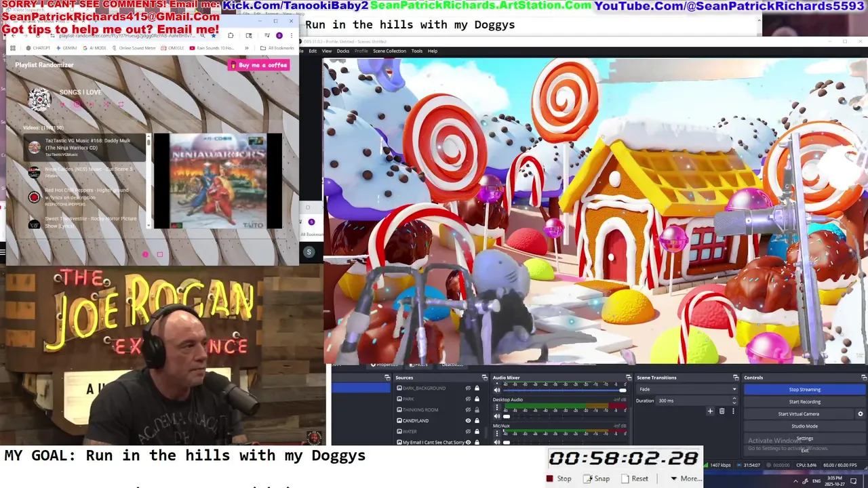This screenshot has width=868, height=488.
Task: Open the GEMINI bookmark
Action: tap(66, 48)
